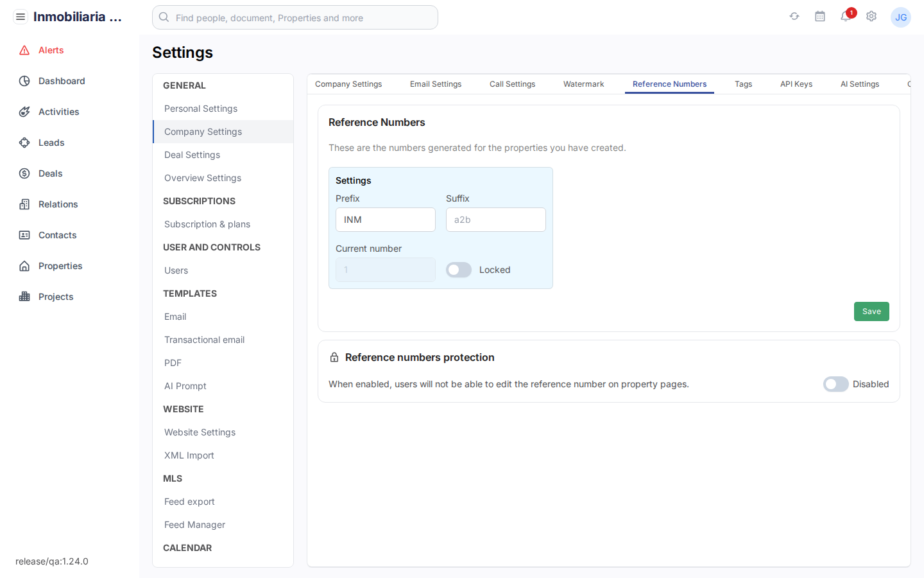Open the Contacts section
924x578 pixels.
(56, 235)
